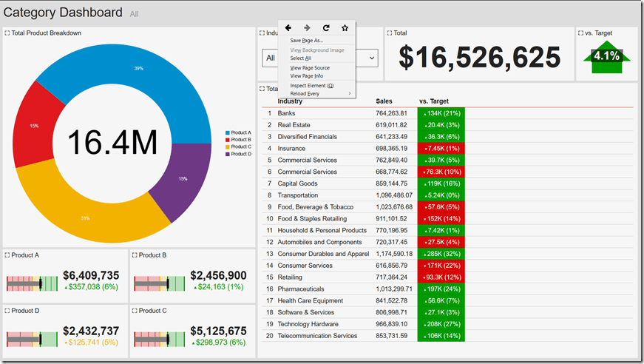Screen dimensions: 644x364
Task: Select View Page Source menu entry
Action: 310,67
